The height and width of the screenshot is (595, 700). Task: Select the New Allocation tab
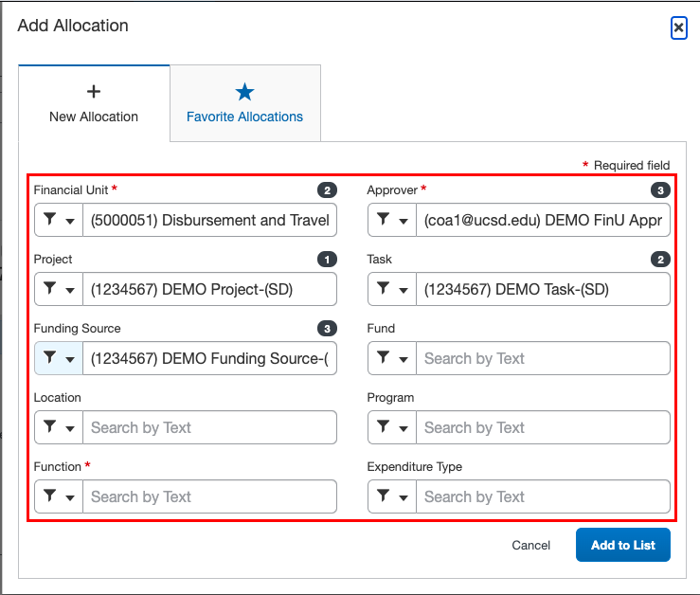tap(94, 104)
